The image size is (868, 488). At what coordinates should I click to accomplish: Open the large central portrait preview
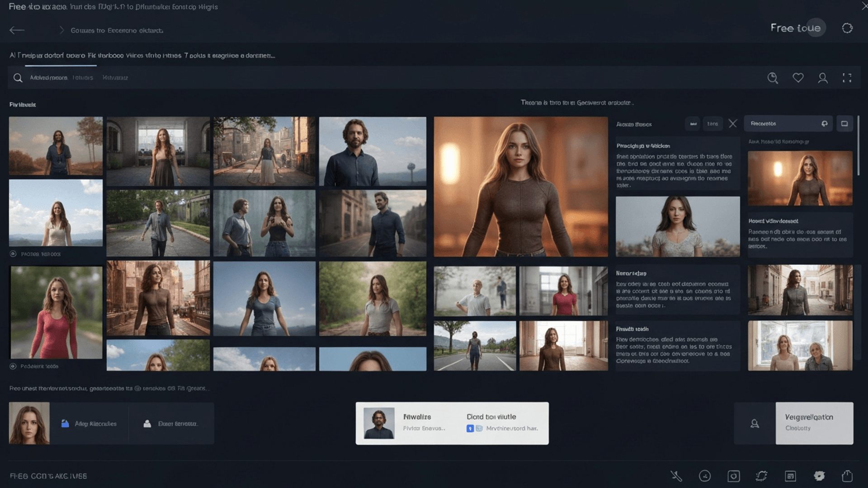click(521, 187)
